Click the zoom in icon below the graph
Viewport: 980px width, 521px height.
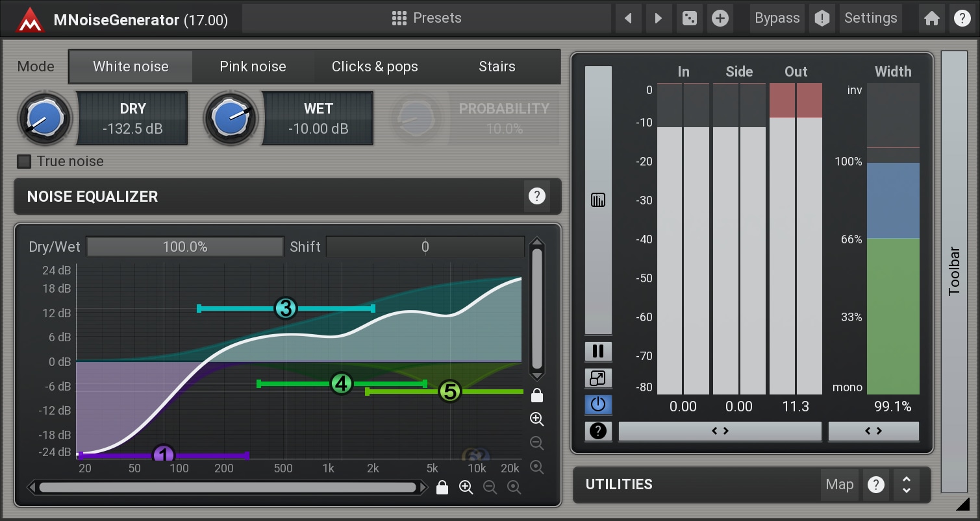(466, 487)
